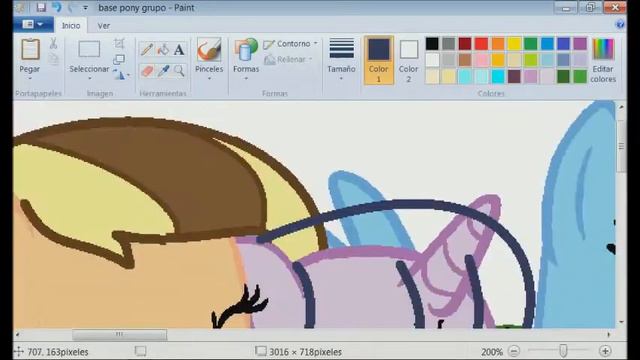Click the Pegar clipboard icon
640x360 pixels.
pyautogui.click(x=30, y=49)
